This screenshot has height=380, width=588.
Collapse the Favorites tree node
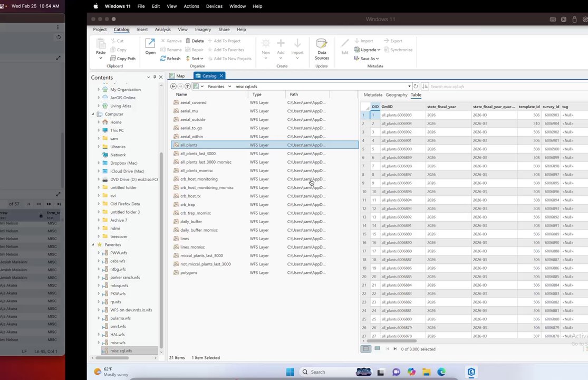(x=93, y=244)
